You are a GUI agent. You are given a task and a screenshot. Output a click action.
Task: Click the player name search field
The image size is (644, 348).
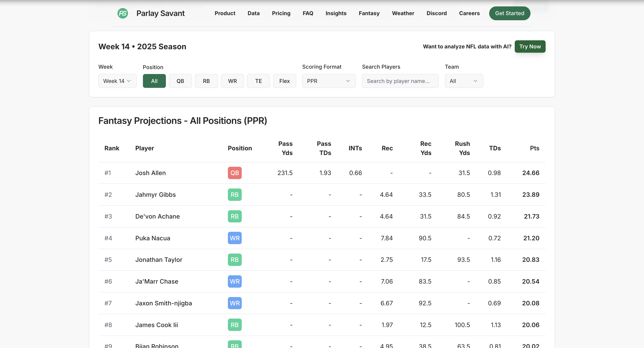coord(400,81)
